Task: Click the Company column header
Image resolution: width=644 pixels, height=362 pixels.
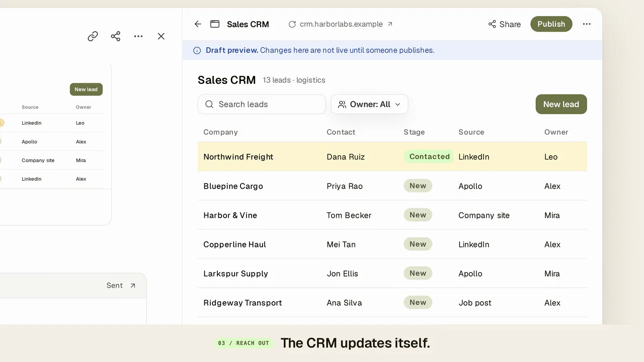Action: tap(220, 132)
